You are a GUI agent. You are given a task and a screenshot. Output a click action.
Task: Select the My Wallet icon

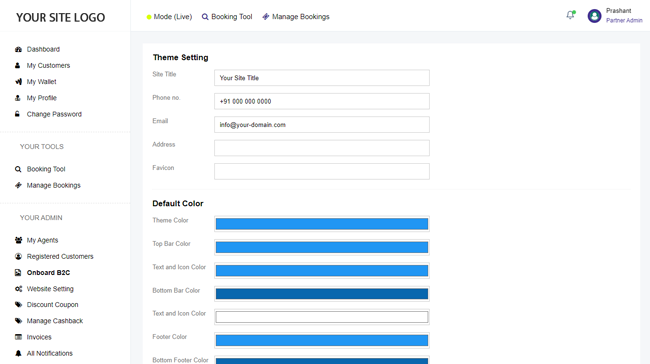18,82
